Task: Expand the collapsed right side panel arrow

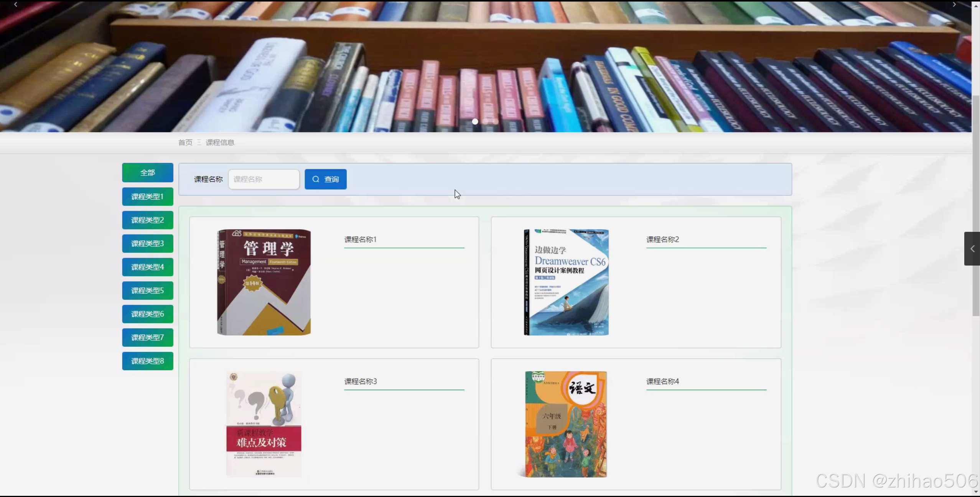Action: tap(972, 249)
